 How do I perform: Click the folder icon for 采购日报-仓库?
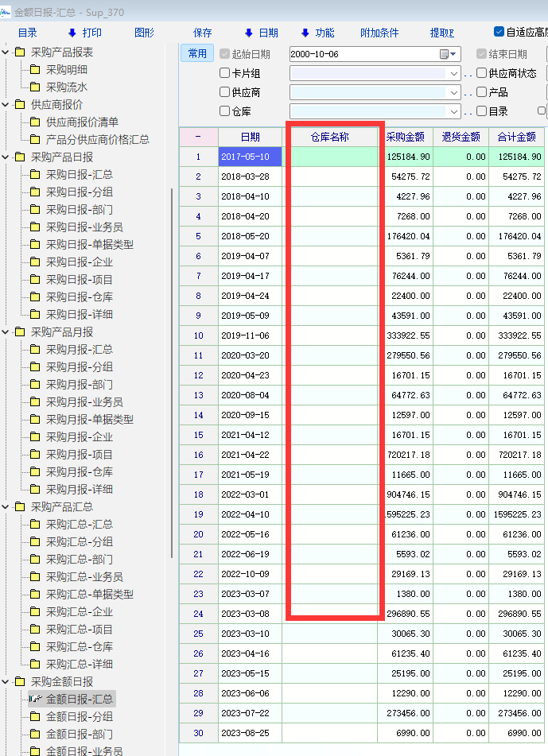click(34, 297)
